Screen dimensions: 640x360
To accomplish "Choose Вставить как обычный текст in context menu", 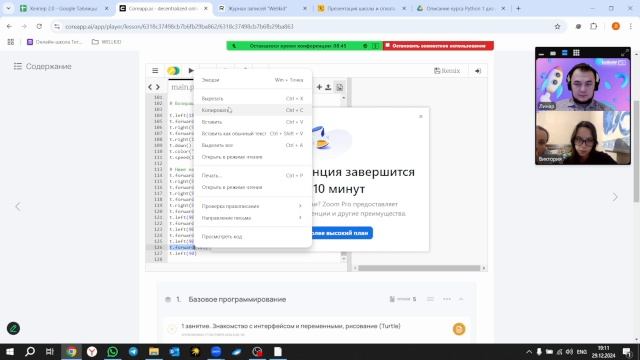I will 253,133.
